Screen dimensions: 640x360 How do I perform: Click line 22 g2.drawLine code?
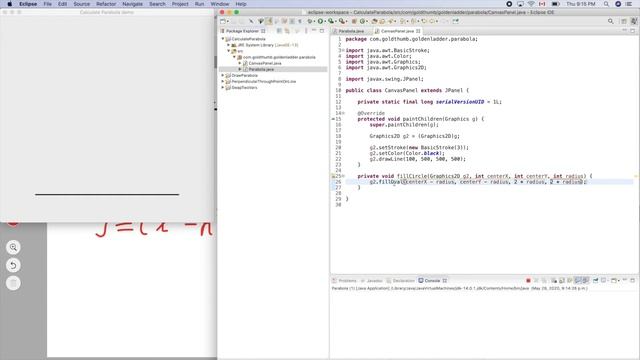click(418, 159)
